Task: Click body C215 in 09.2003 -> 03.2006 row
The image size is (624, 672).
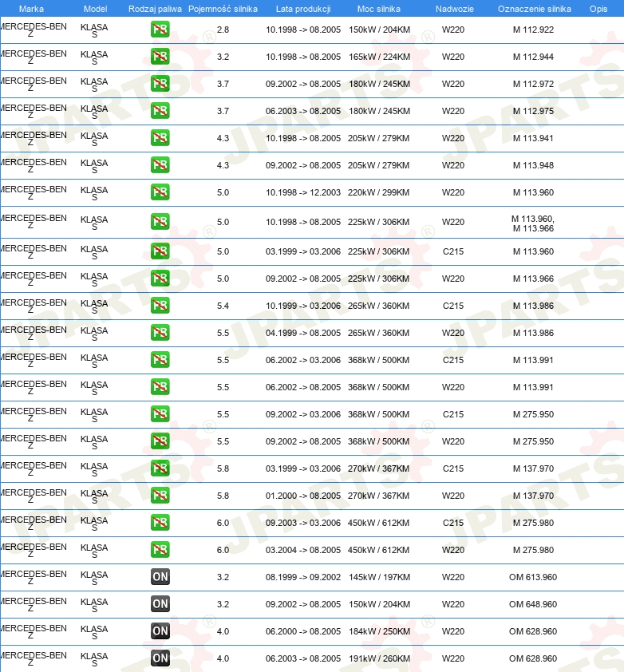Action: pyautogui.click(x=453, y=523)
